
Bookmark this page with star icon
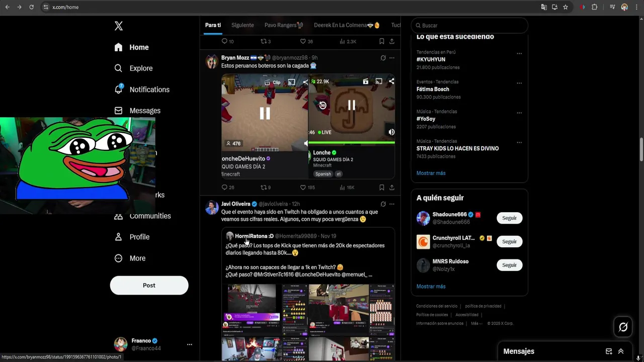[x=566, y=7]
